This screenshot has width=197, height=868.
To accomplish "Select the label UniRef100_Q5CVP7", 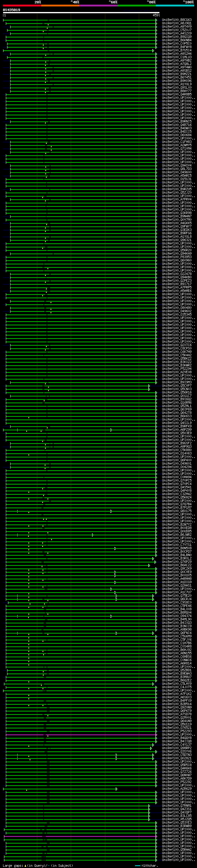I will [177, 386].
